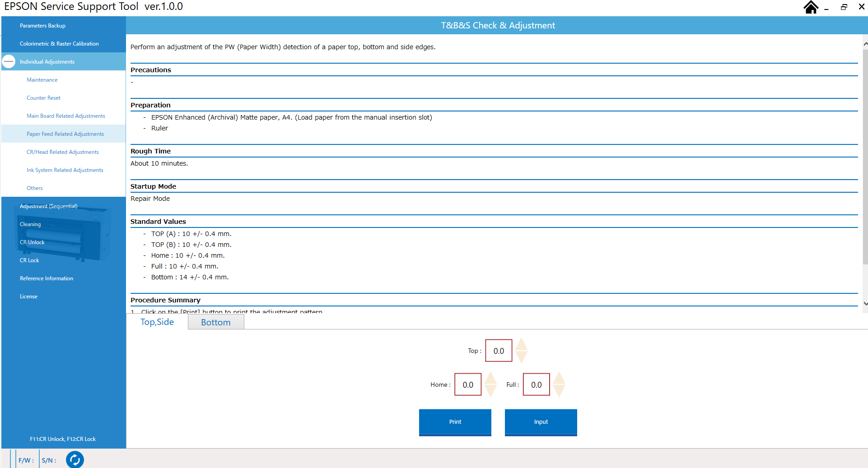Click the Repair Mode text
The image size is (868, 468).
coord(150,199)
